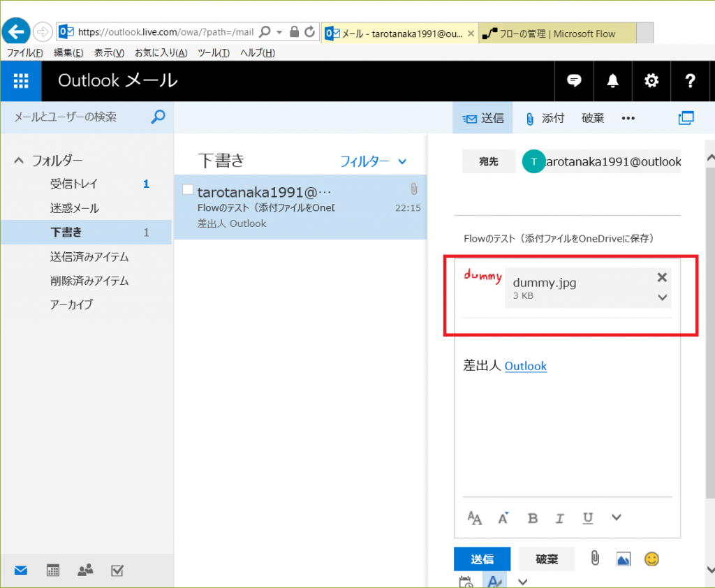Image resolution: width=715 pixels, height=588 pixels.
Task: Toggle italic formatting in the message editor
Action: [559, 518]
